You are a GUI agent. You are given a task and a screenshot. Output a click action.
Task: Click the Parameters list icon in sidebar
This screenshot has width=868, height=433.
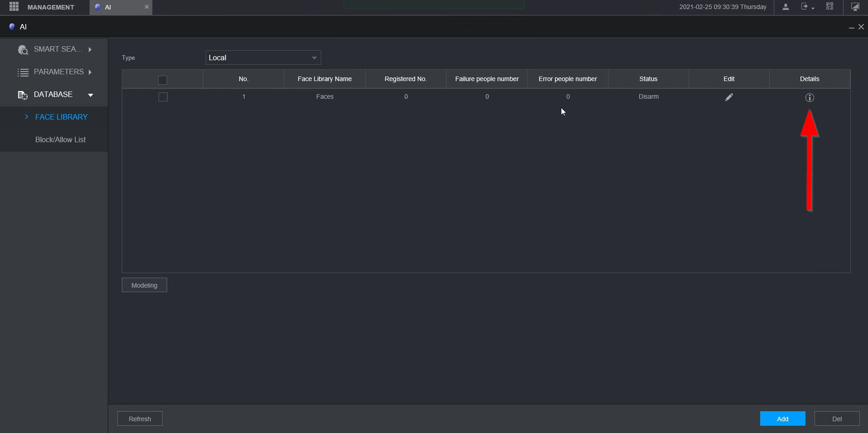pos(23,72)
